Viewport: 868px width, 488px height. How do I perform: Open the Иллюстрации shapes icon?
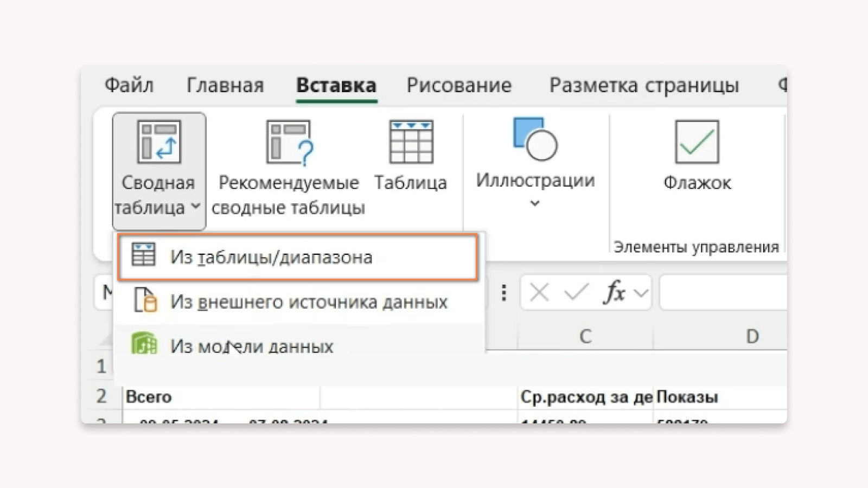tap(535, 139)
